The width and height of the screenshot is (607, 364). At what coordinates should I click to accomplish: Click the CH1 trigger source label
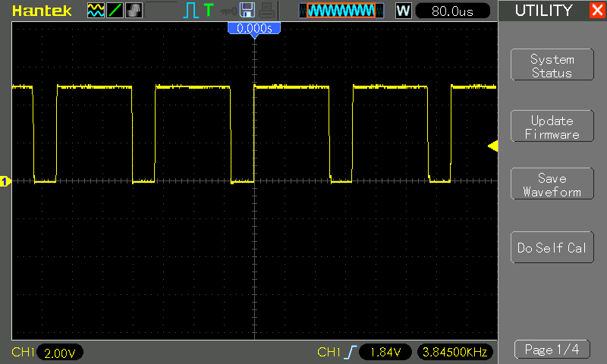[329, 352]
